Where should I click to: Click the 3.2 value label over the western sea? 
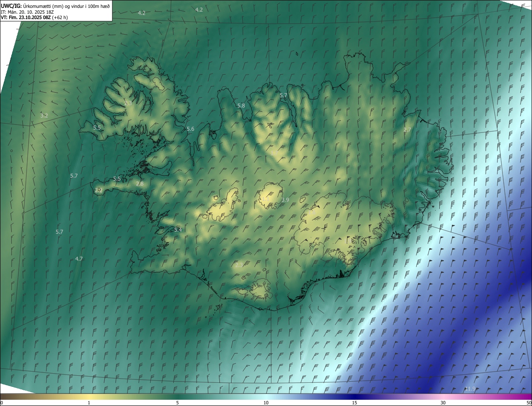tap(44, 116)
